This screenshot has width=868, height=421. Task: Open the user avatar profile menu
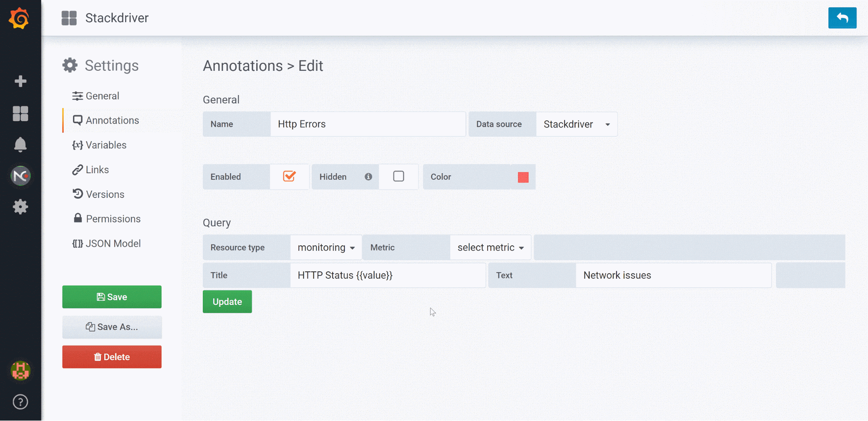pyautogui.click(x=20, y=371)
